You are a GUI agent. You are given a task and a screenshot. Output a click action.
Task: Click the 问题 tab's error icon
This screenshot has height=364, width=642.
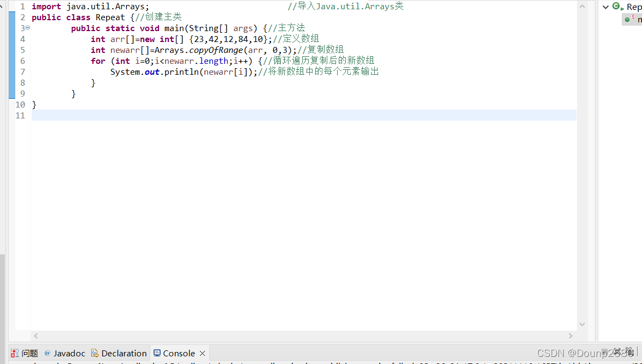pos(15,353)
